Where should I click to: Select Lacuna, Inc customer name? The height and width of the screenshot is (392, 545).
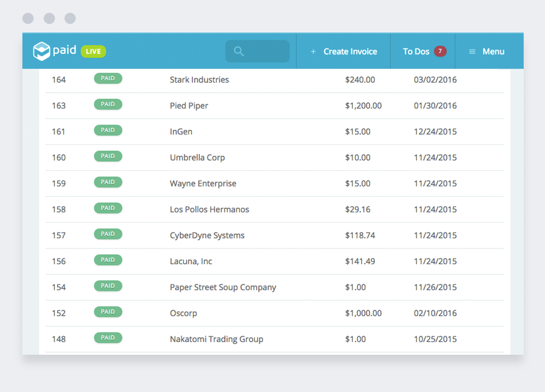tap(191, 261)
